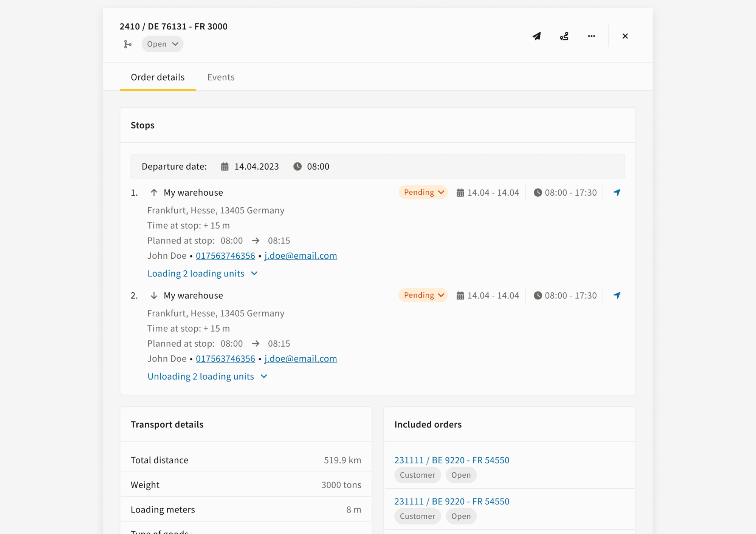Click navigation arrow icon for stop 1

(617, 193)
